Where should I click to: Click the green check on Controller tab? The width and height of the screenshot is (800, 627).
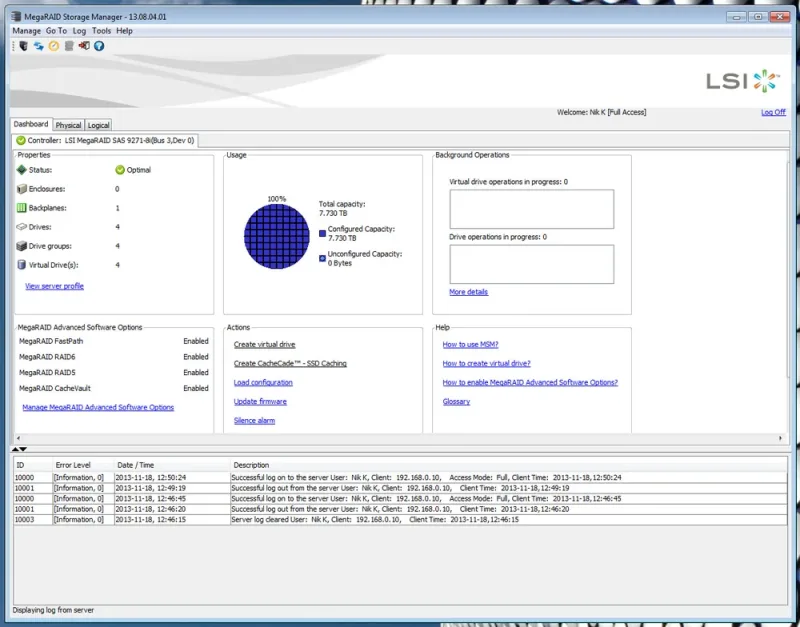(x=21, y=140)
